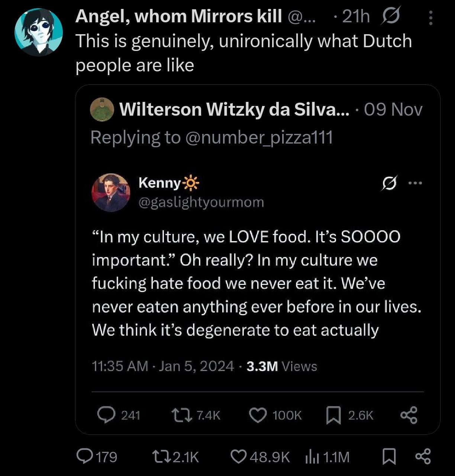Click the @gaslightyourmom handle
The width and height of the screenshot is (455, 476).
[x=201, y=202]
